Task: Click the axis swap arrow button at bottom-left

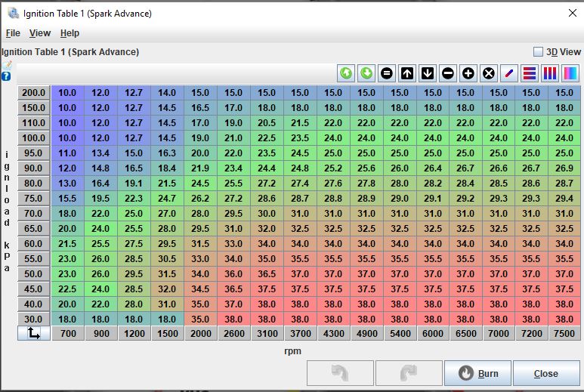Action: point(33,333)
